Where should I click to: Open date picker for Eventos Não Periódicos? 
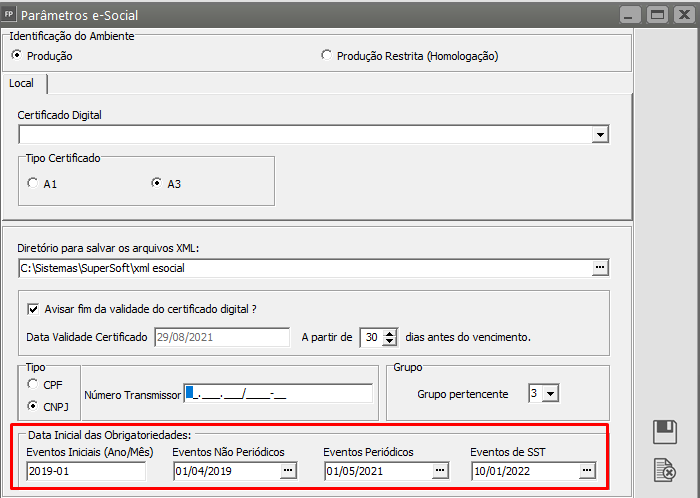(288, 470)
